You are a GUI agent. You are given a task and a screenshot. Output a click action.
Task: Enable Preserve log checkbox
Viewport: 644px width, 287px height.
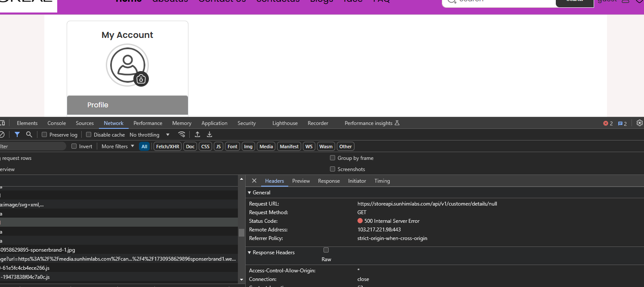(x=44, y=134)
